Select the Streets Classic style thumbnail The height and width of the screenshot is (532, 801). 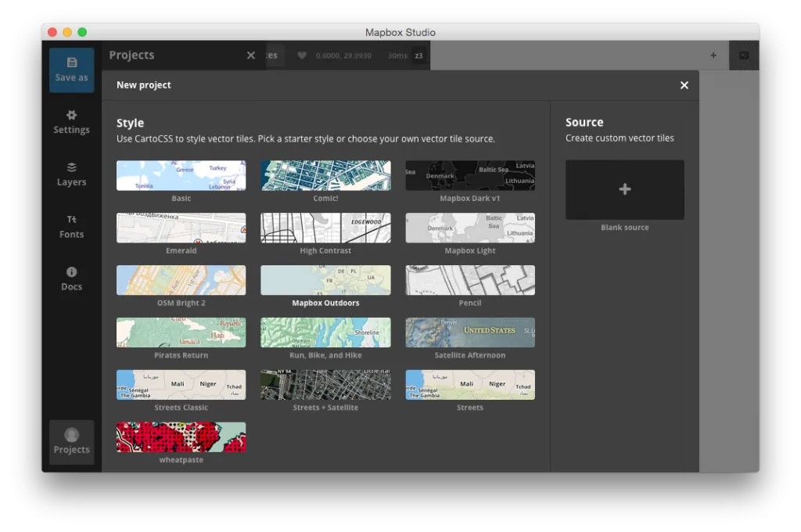coord(181,385)
